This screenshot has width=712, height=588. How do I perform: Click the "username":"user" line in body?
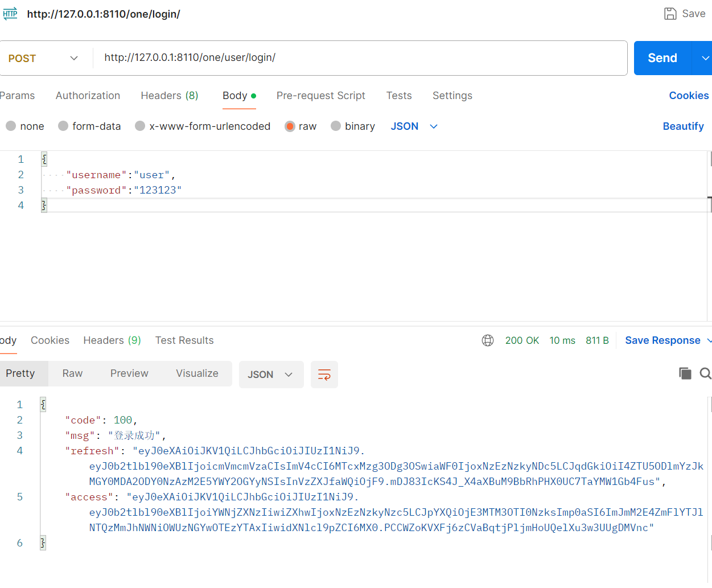pos(121,175)
